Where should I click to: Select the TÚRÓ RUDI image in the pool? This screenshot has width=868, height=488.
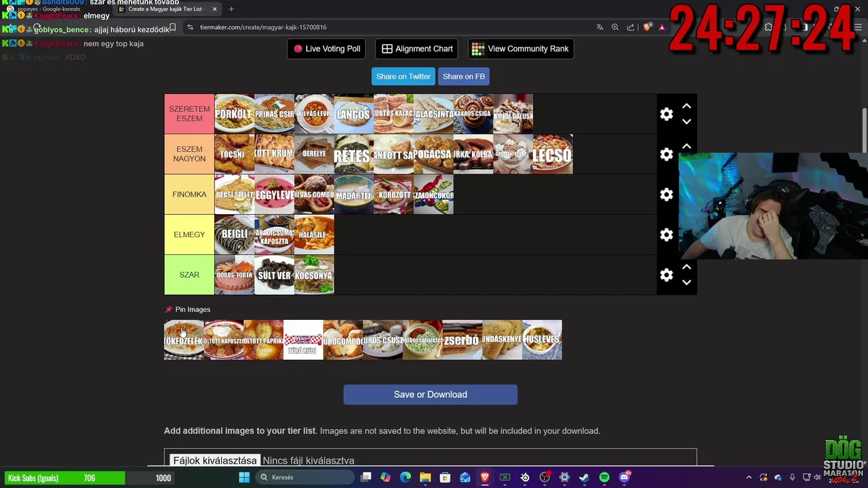(x=303, y=340)
